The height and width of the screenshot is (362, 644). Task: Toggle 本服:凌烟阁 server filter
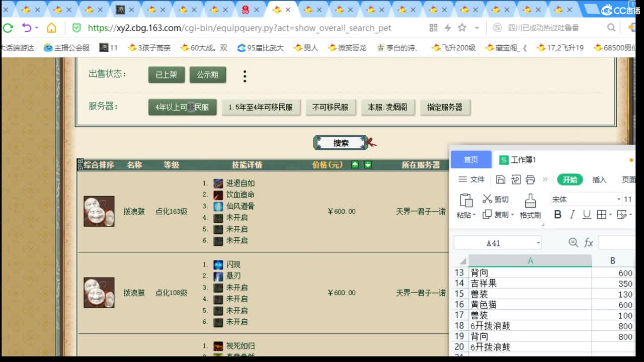[x=387, y=107]
